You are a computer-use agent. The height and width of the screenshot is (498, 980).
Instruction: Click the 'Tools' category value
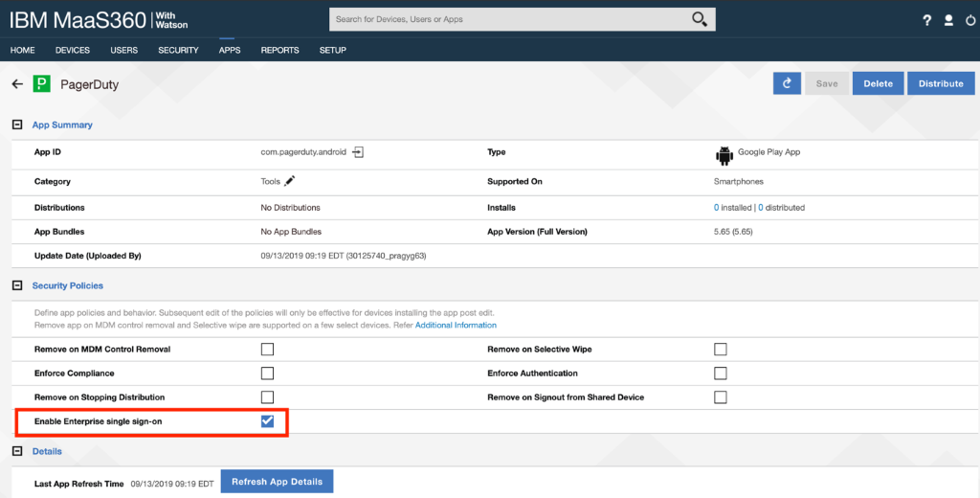point(271,181)
